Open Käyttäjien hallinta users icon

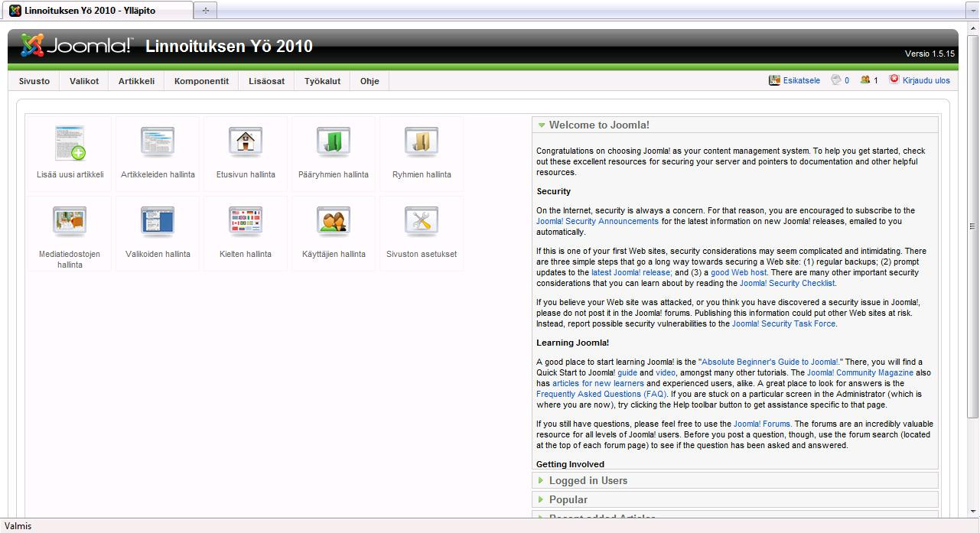(334, 223)
